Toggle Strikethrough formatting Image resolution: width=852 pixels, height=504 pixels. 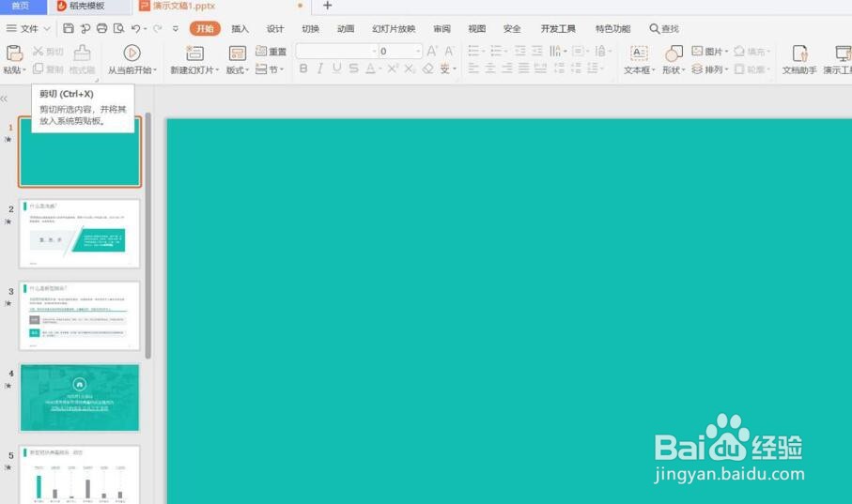tap(354, 69)
